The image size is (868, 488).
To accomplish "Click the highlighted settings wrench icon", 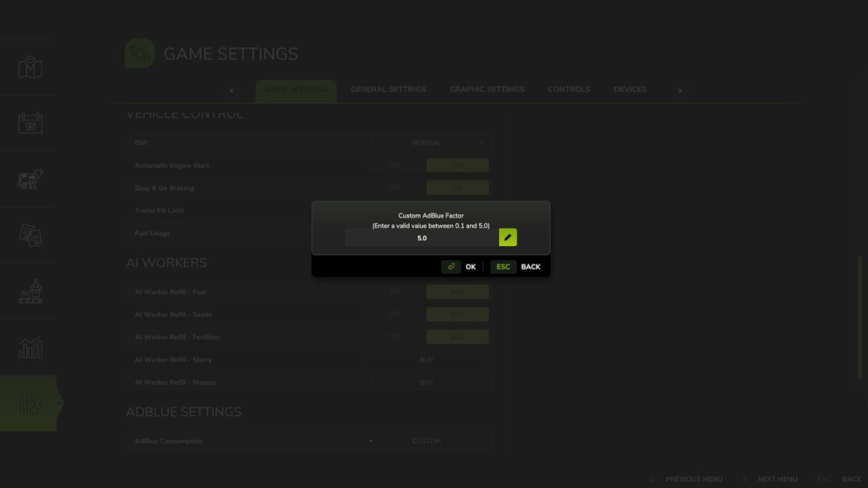I will pyautogui.click(x=30, y=403).
